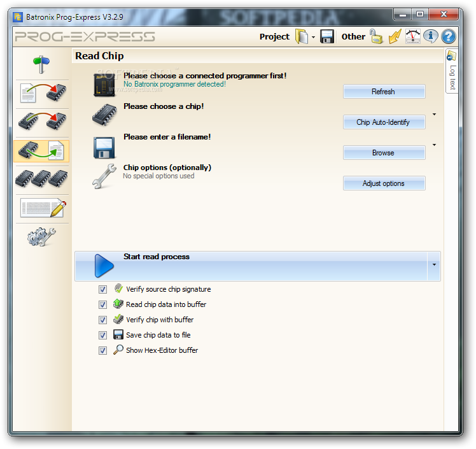Open the three-chips compare sidebar icon

pos(42,178)
